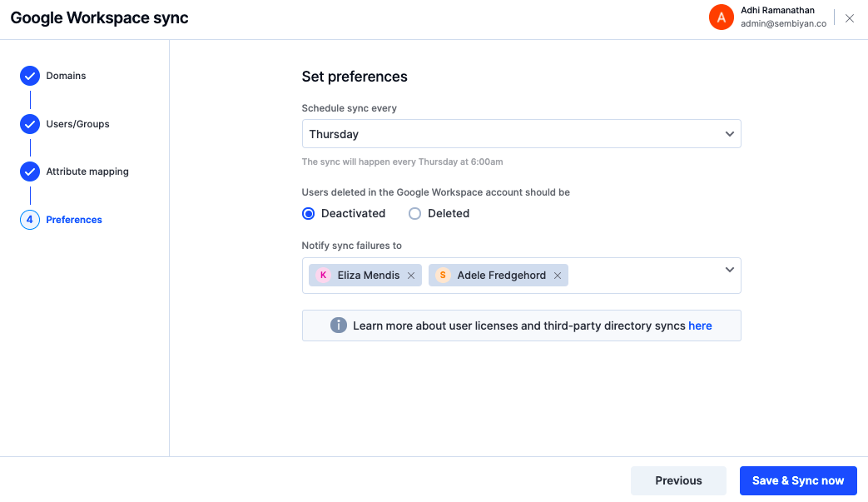Open the 'here' learn more link
Screen dimensions: 868x502
tap(700, 326)
